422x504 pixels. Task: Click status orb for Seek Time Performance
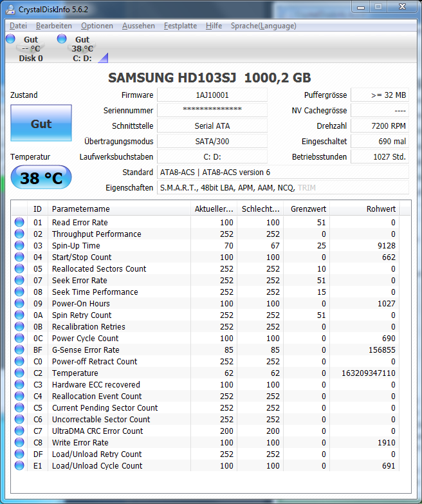tap(19, 292)
